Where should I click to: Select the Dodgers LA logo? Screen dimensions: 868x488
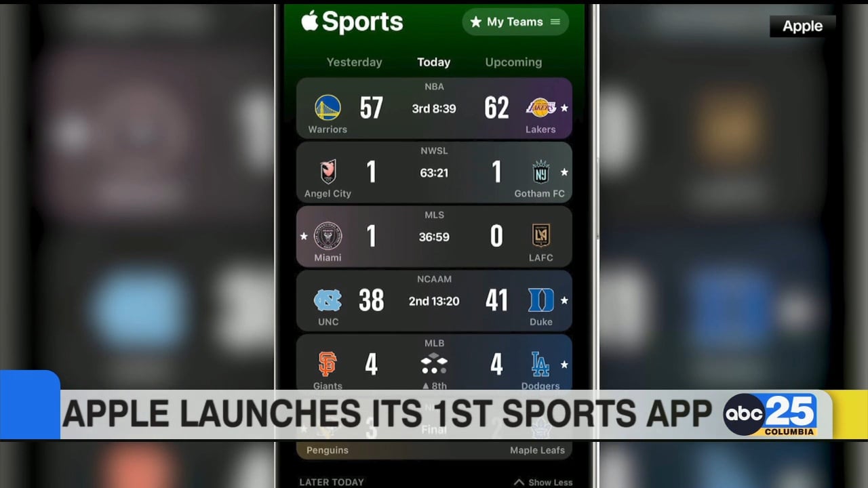click(541, 365)
